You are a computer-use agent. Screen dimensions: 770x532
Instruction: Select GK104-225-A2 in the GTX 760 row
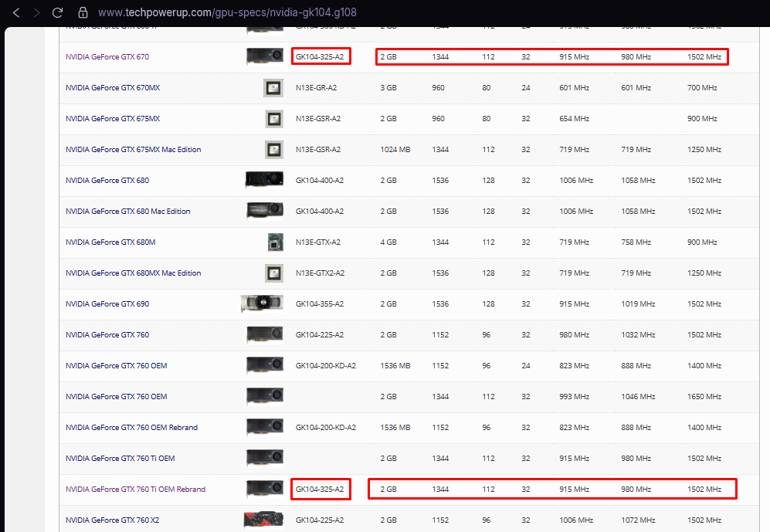(320, 335)
